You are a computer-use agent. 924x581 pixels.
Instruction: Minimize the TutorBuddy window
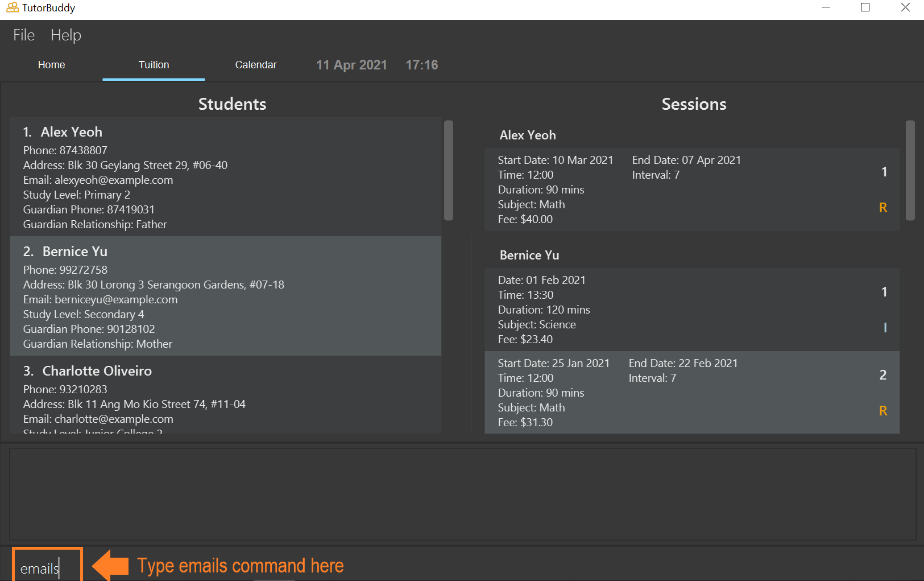(x=826, y=7)
